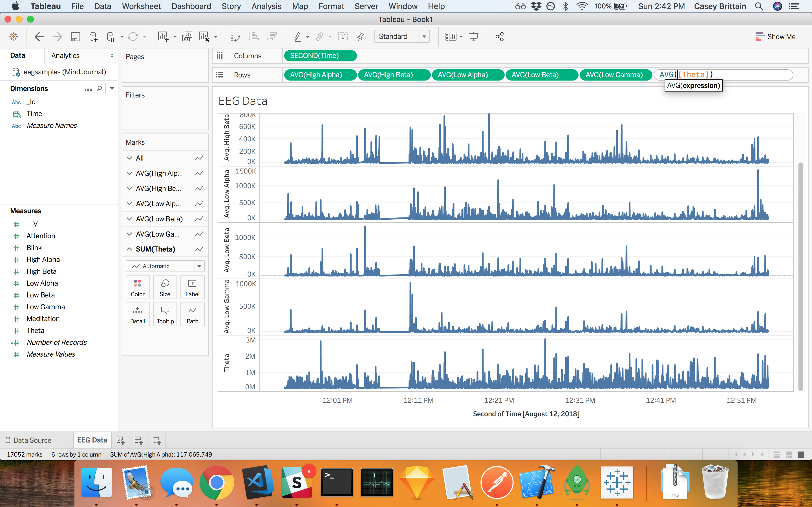Image resolution: width=812 pixels, height=507 pixels.
Task: Apply descending sort from the toolbar
Action: coord(271,36)
